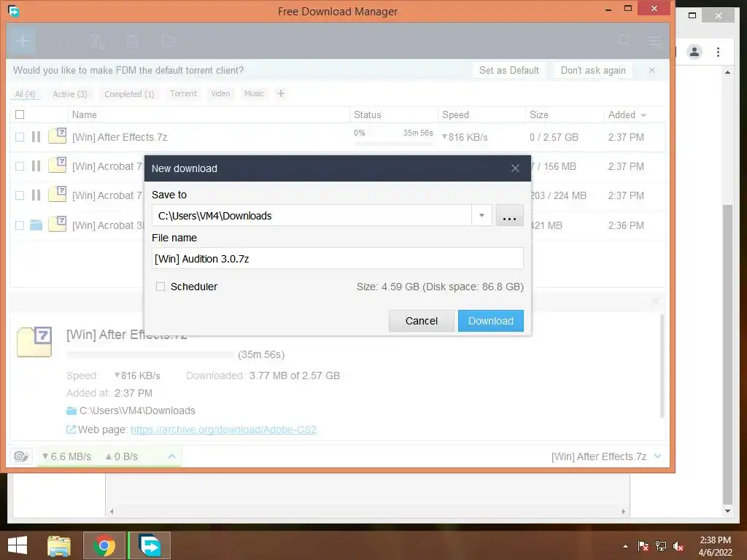
Task: Open Action Center flag tray icon
Action: pyautogui.click(x=643, y=546)
